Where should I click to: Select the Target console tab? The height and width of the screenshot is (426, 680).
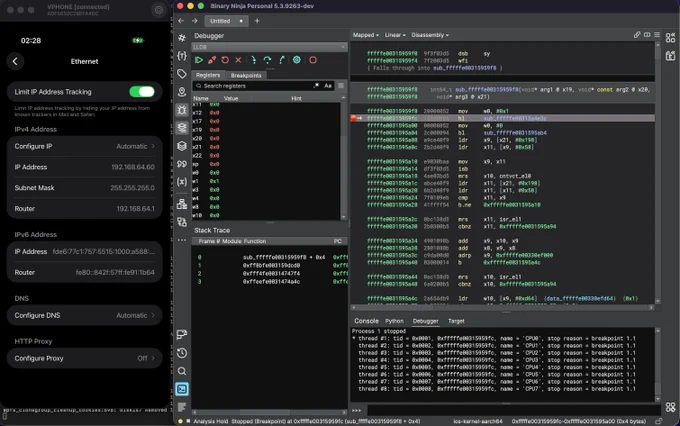pyautogui.click(x=456, y=321)
